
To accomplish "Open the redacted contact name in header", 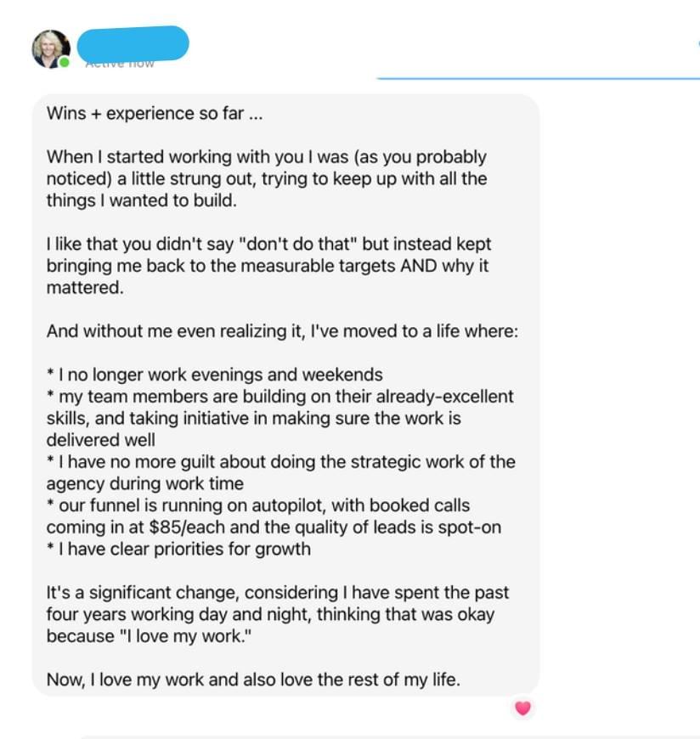I will pyautogui.click(x=133, y=44).
